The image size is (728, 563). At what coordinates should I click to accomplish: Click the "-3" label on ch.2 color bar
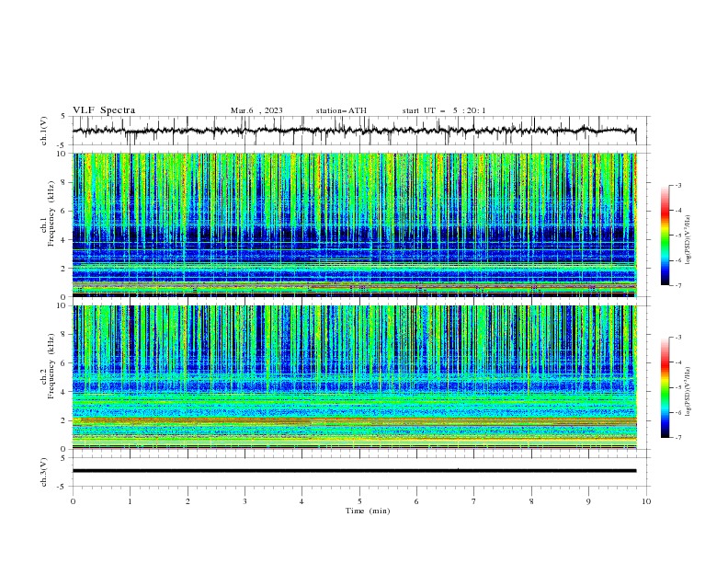click(x=678, y=338)
